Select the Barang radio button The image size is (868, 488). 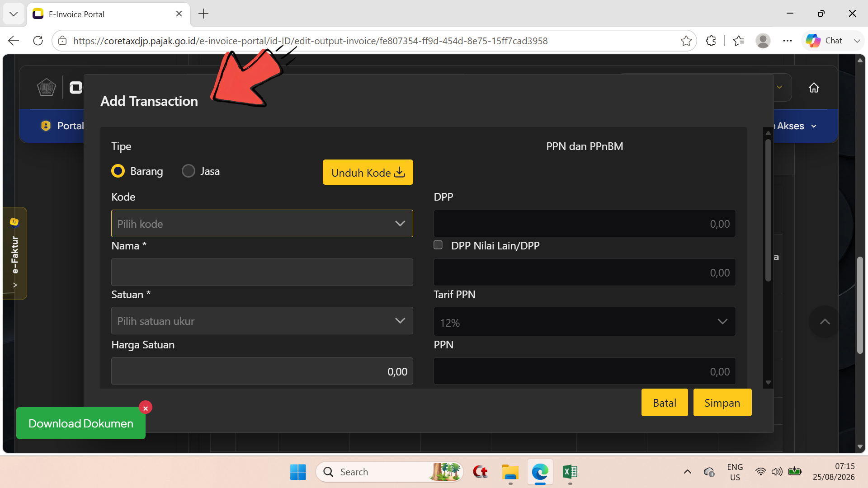tap(118, 171)
